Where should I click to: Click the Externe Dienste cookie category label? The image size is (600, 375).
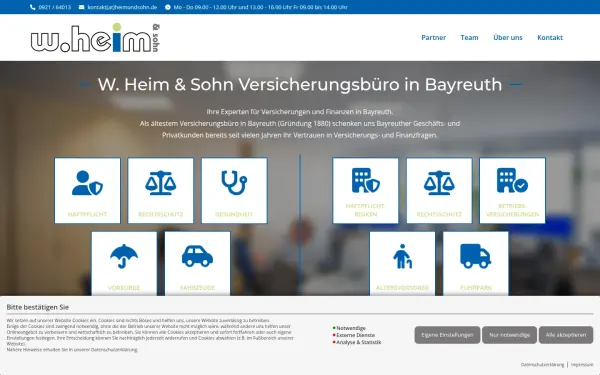[x=355, y=335]
